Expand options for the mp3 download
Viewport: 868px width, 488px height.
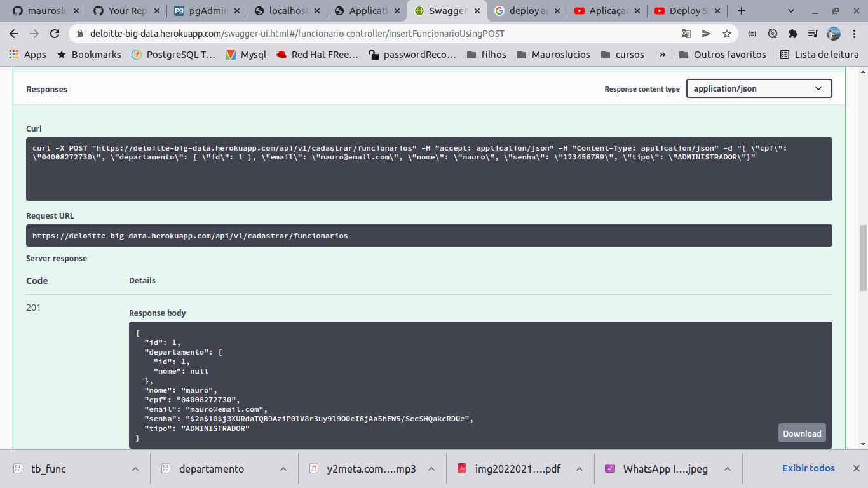click(x=431, y=469)
